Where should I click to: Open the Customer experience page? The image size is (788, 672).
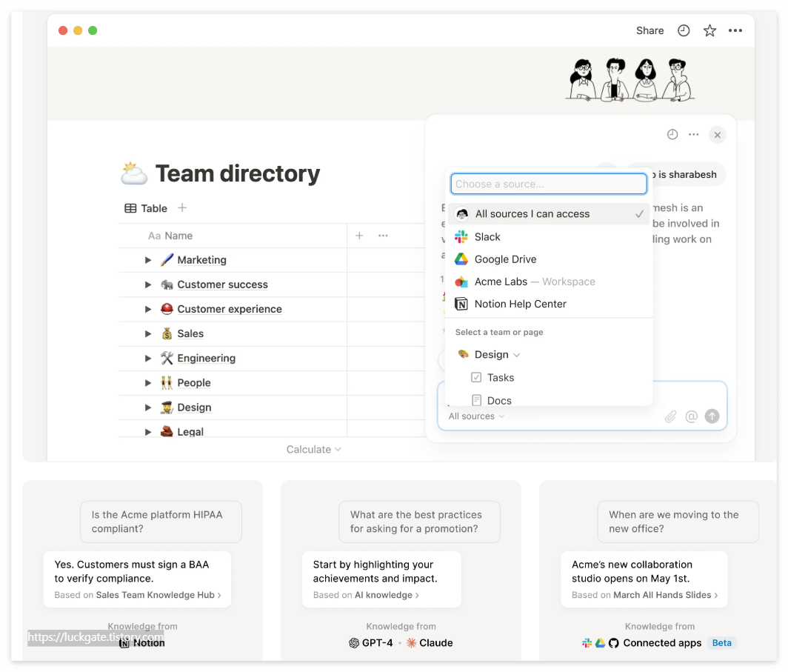point(229,309)
